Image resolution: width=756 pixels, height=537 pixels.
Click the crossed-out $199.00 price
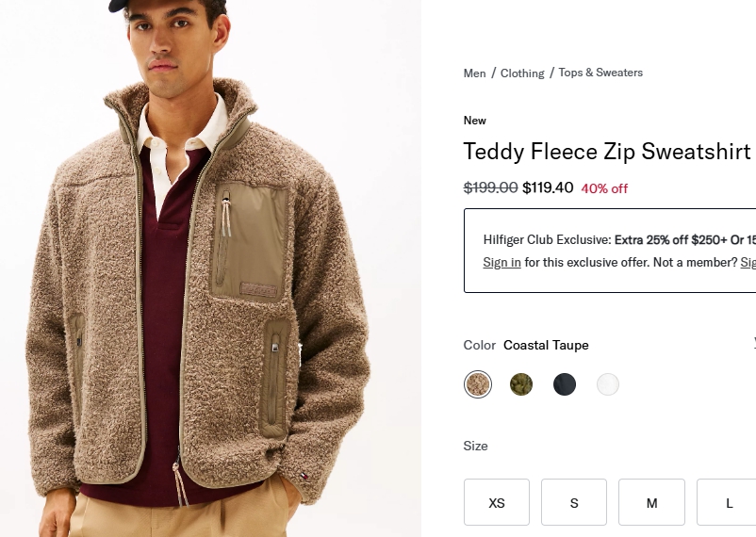click(x=490, y=187)
